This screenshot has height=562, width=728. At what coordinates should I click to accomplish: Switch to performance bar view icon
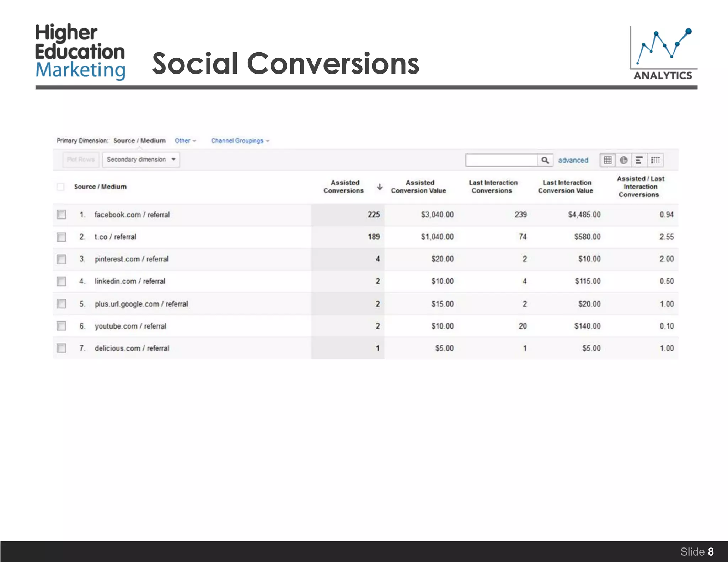click(639, 160)
